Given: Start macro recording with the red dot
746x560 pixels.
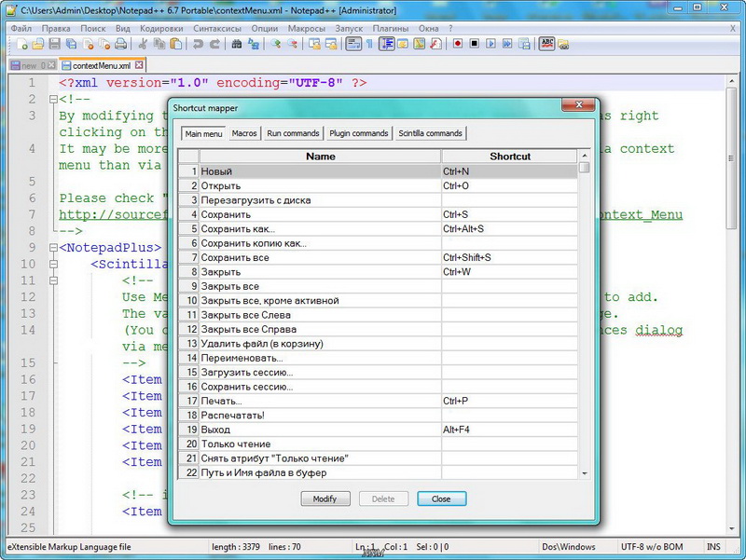Looking at the screenshot, I should click(458, 44).
